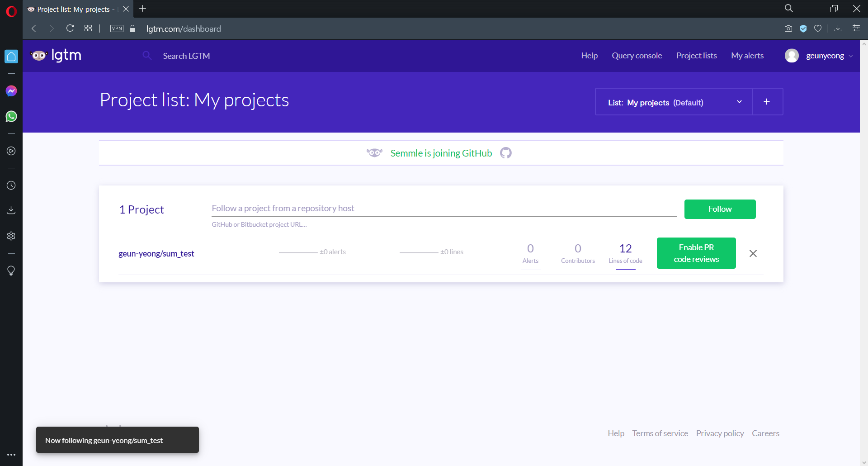Click the 1 Project heading
Viewport: 868px width, 466px height.
[142, 209]
